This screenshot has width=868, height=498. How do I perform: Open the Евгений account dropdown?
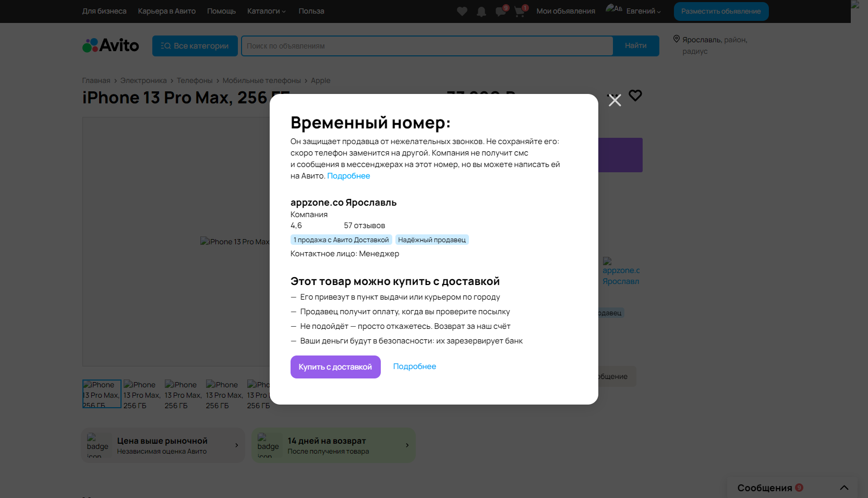[643, 11]
